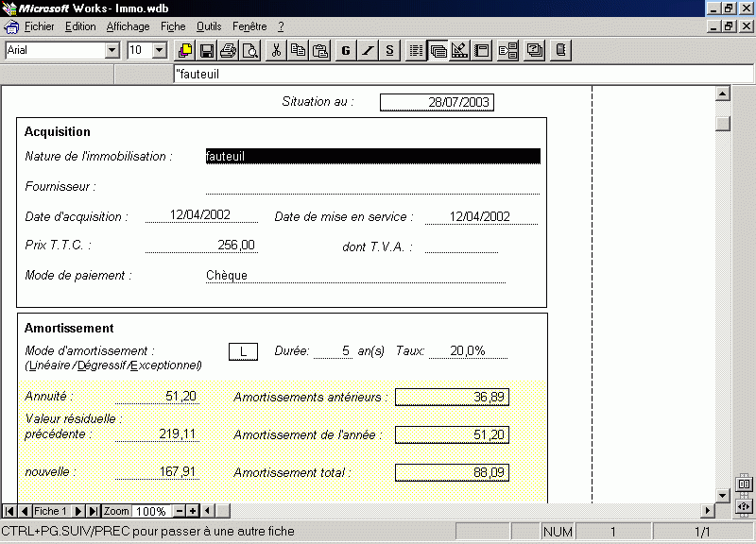Click the formula bar containing "fauteuil

click(464, 75)
